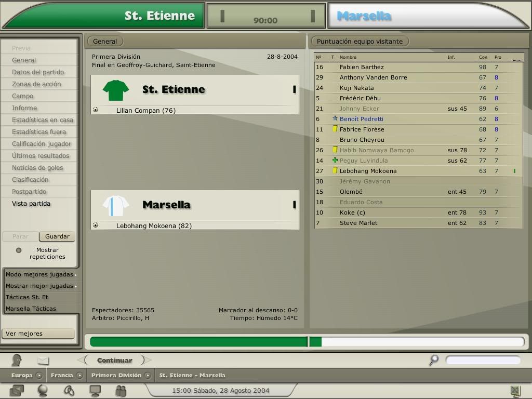Open the Francia breadcrumb arrow
This screenshot has width=532, height=399.
click(79, 375)
